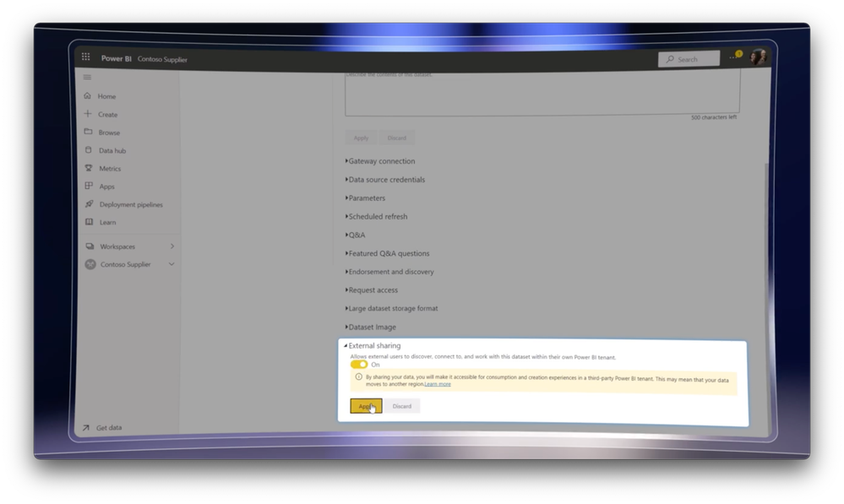Screen dimensions: 844x504
Task: Click the Browse folder icon
Action: click(x=88, y=132)
